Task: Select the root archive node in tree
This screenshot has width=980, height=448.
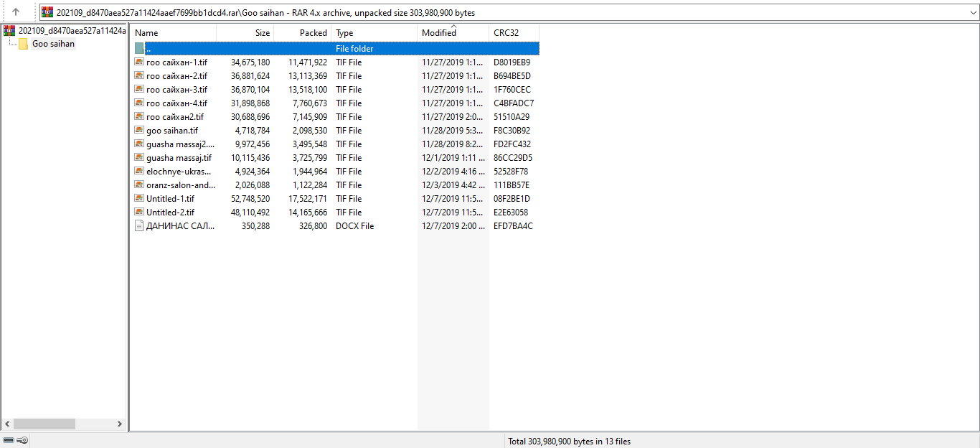Action: pyautogui.click(x=71, y=31)
